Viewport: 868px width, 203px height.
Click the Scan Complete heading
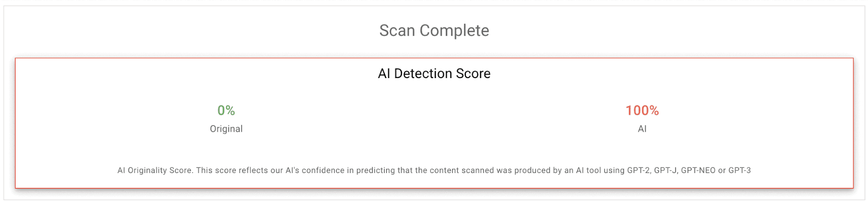pyautogui.click(x=434, y=31)
